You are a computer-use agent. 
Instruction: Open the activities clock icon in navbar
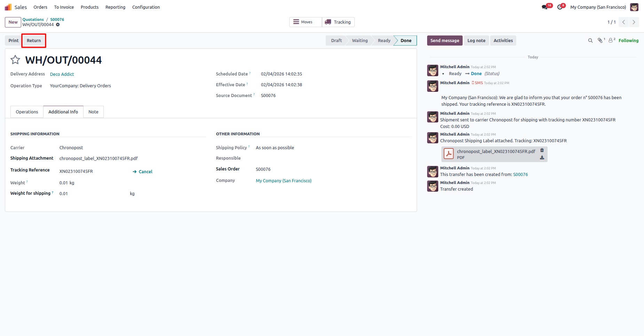click(560, 7)
